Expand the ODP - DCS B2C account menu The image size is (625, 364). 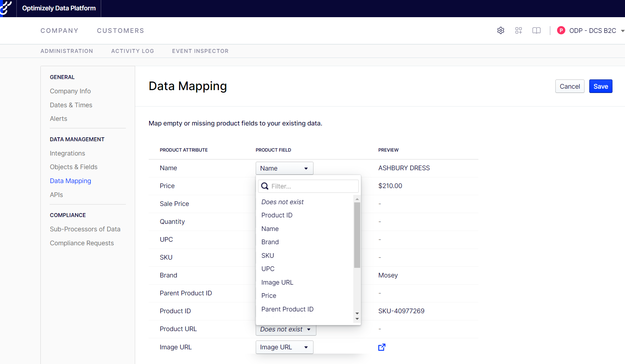pos(622,31)
